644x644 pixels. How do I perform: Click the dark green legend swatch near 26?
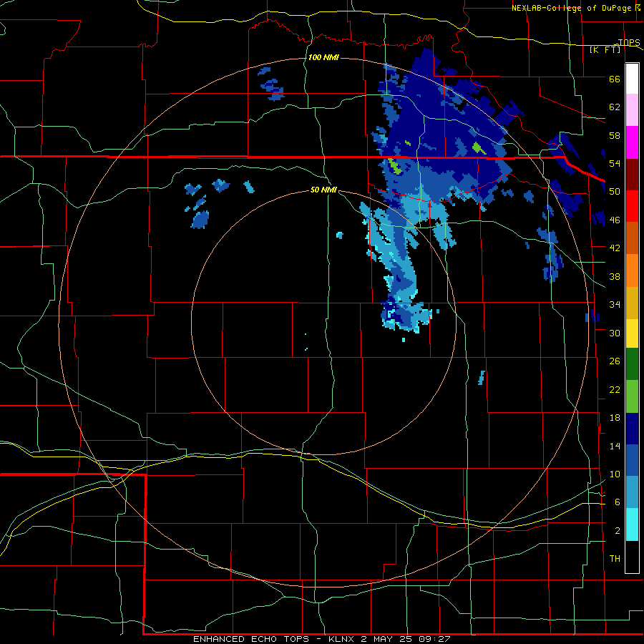[x=632, y=364]
